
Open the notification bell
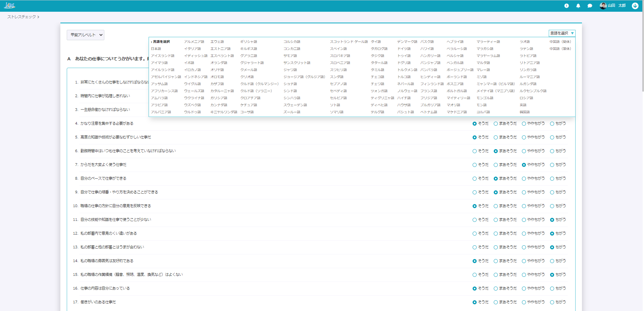tap(578, 6)
